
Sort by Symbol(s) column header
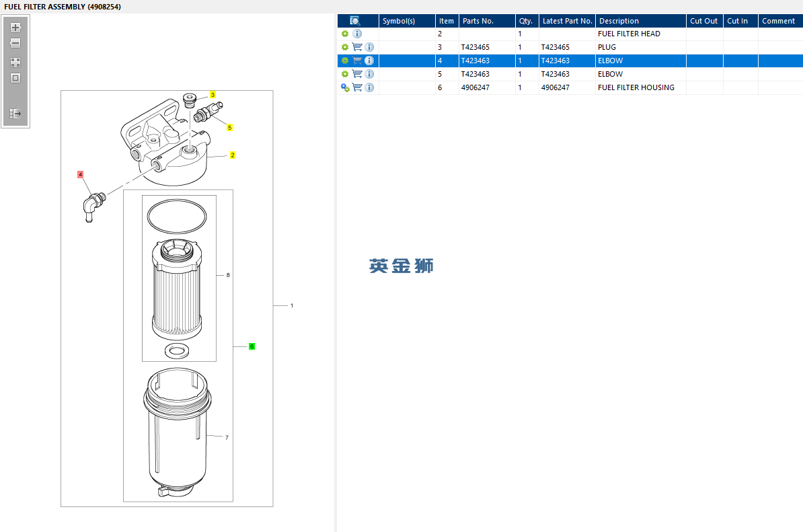pos(407,21)
